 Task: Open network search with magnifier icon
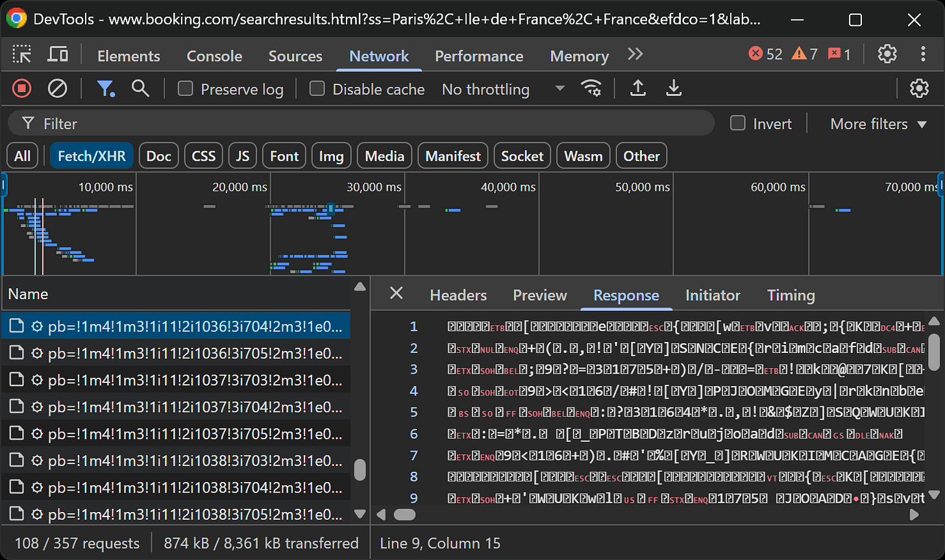140,88
